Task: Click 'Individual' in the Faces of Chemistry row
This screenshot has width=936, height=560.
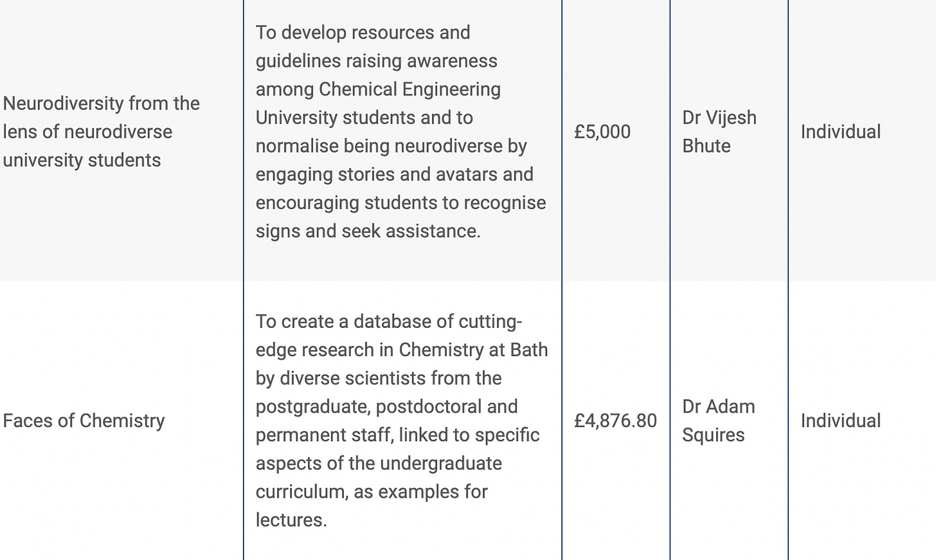Action: pos(840,420)
